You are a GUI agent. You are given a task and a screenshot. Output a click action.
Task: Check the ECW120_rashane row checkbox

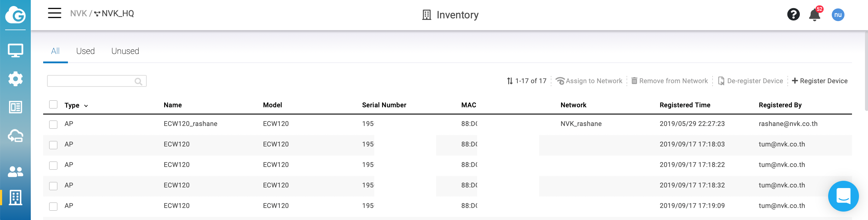click(x=53, y=124)
